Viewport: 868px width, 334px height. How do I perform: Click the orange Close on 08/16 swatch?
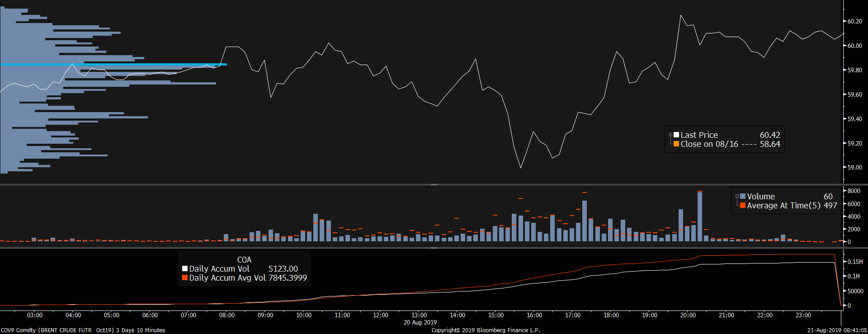click(x=676, y=144)
